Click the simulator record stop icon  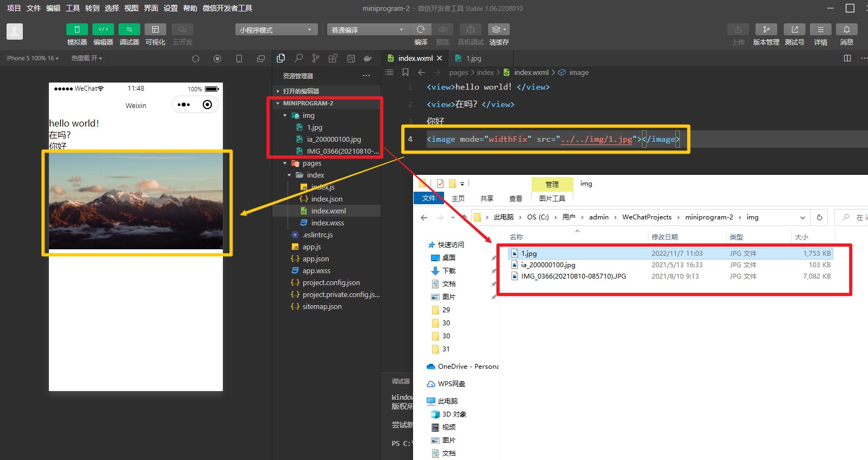coord(217,59)
